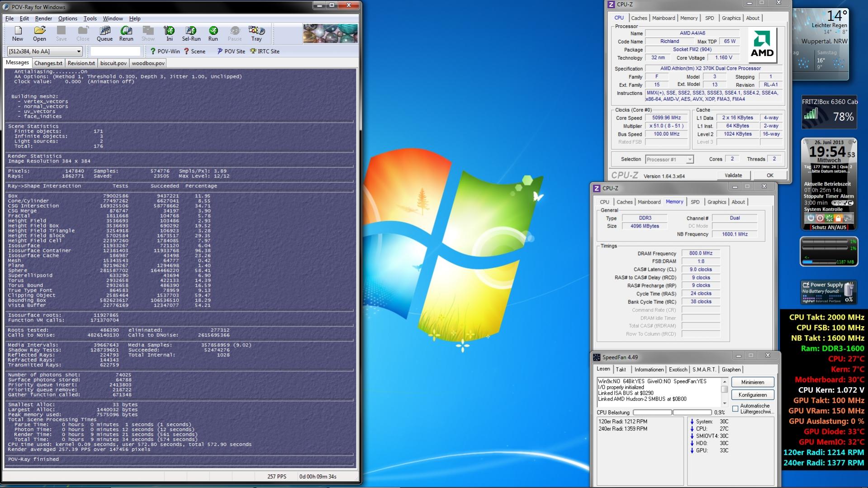Open the File menu in POV-Ray
868x488 pixels.
9,19
